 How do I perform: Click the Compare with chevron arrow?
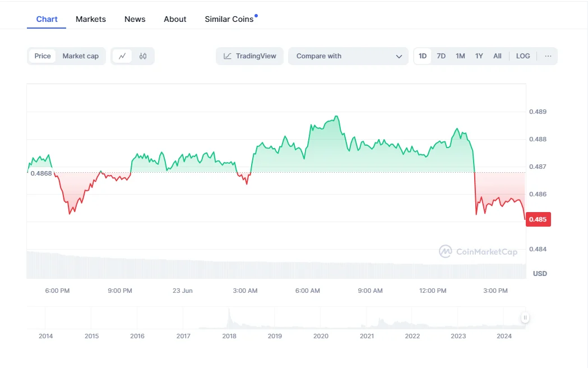[399, 56]
